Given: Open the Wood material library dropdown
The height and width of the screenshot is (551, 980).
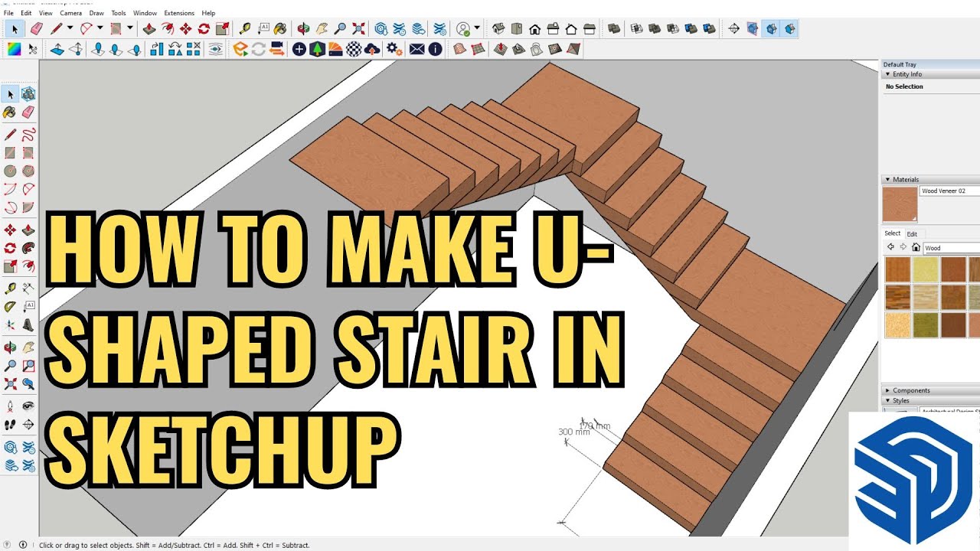Looking at the screenshot, I should point(951,248).
